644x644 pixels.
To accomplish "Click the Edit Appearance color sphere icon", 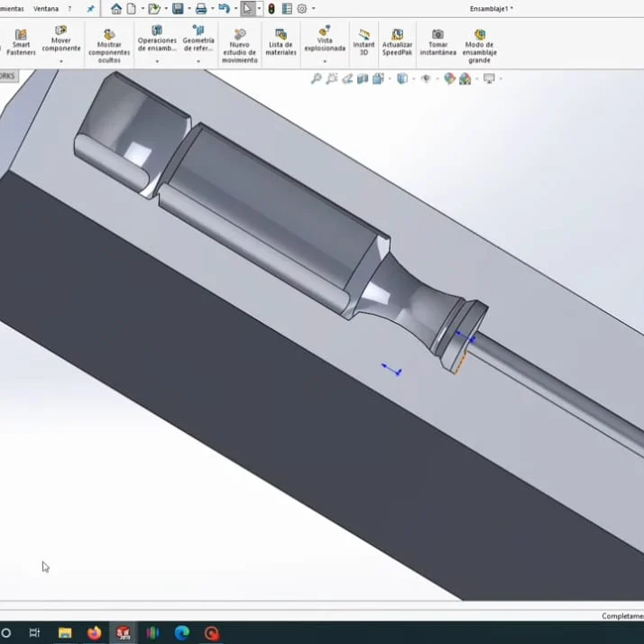I will click(449, 79).
